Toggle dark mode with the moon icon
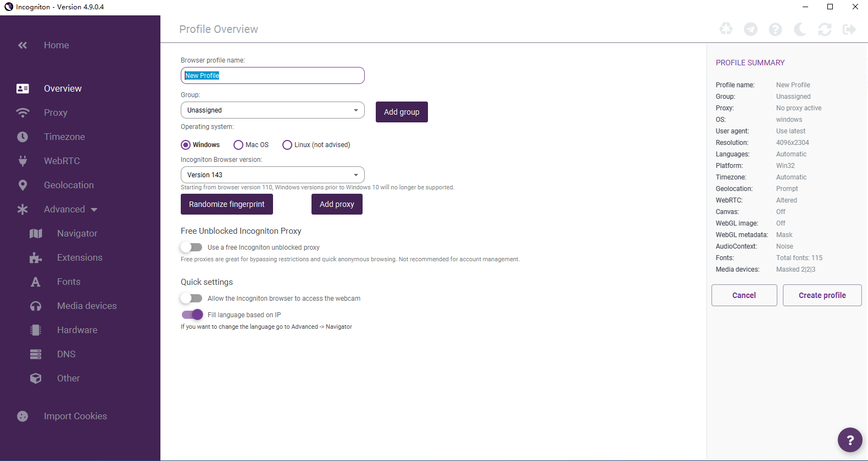The width and height of the screenshot is (868, 461). coord(800,29)
